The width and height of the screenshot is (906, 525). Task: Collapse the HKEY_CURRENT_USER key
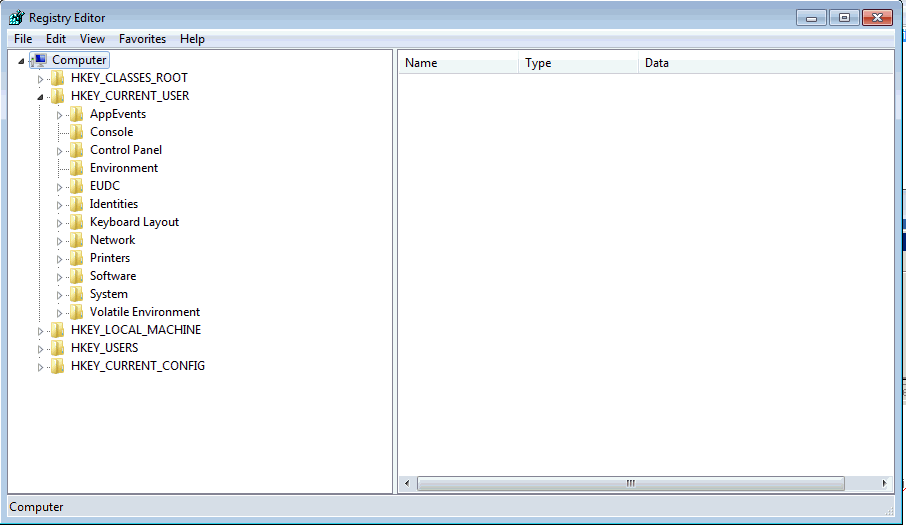pyautogui.click(x=40, y=96)
